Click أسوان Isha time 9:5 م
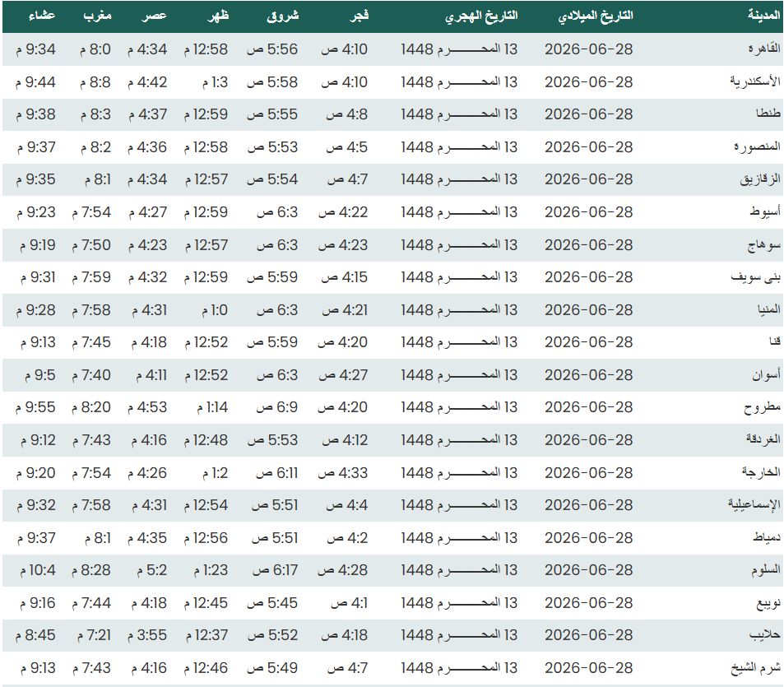 pyautogui.click(x=40, y=375)
